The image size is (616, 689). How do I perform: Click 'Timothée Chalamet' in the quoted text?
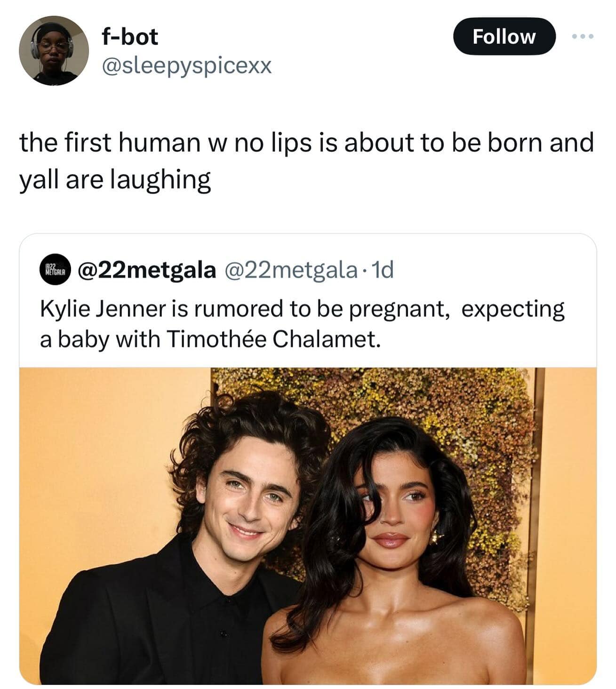point(273,339)
